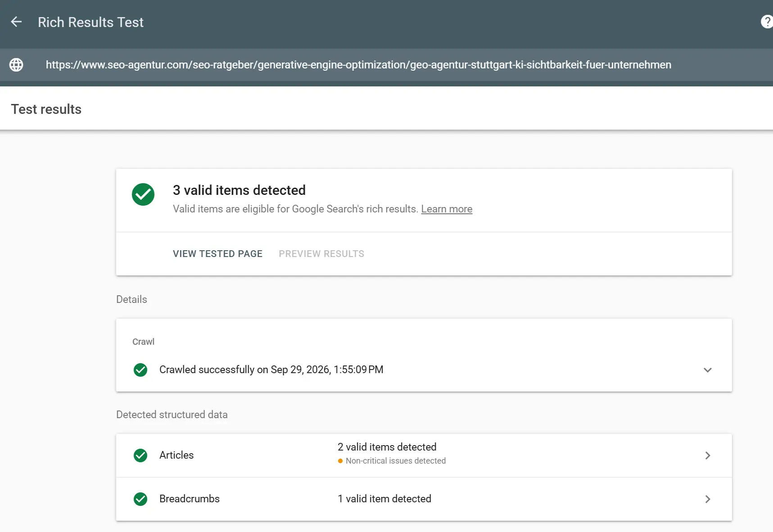The image size is (773, 532).
Task: Click the Rich Results Test title
Action: point(90,22)
